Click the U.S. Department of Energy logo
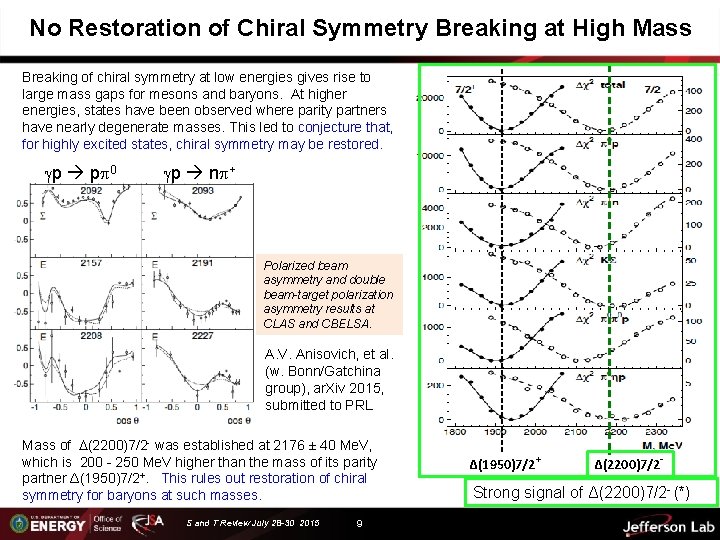 (x=49, y=523)
